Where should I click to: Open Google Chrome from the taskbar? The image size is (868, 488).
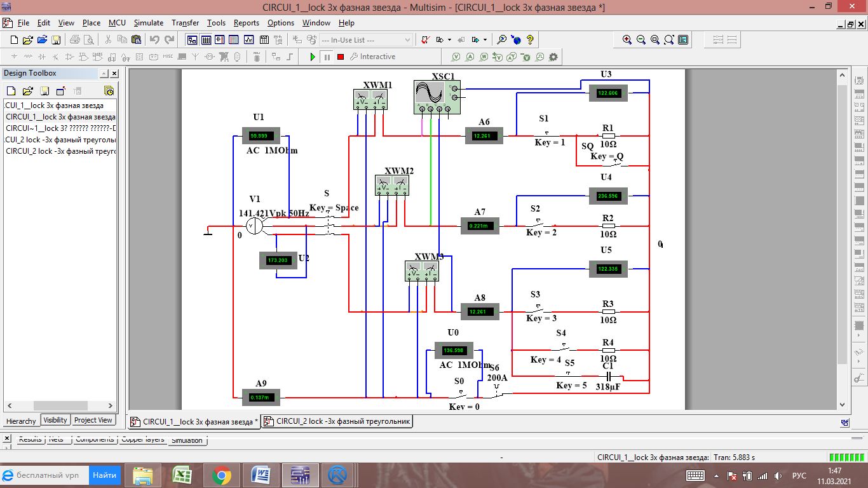(221, 475)
